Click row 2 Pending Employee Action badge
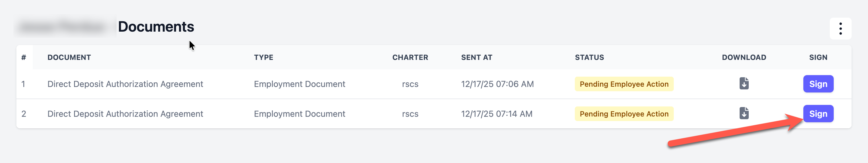 click(x=624, y=114)
